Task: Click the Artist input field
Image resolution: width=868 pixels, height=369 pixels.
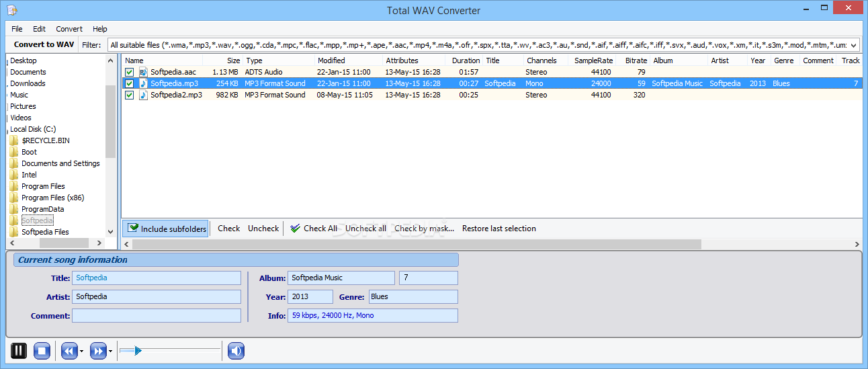Action: [x=157, y=296]
